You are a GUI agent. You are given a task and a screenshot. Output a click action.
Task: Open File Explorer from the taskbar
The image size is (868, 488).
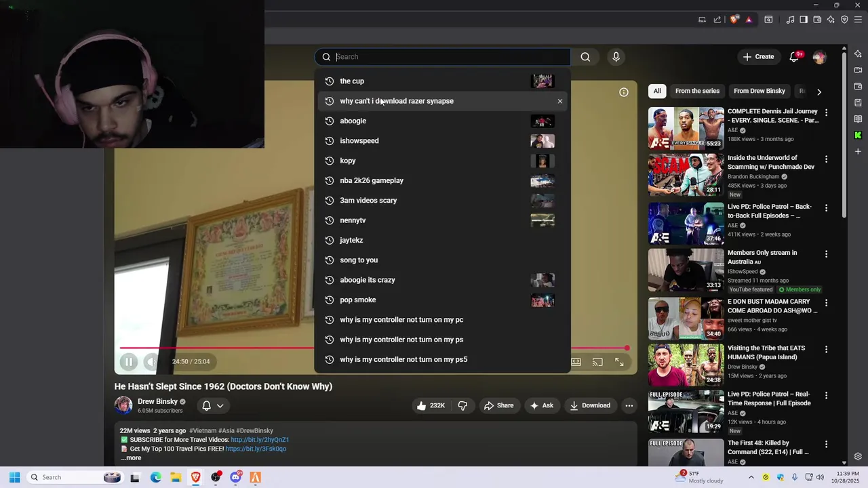tap(175, 477)
